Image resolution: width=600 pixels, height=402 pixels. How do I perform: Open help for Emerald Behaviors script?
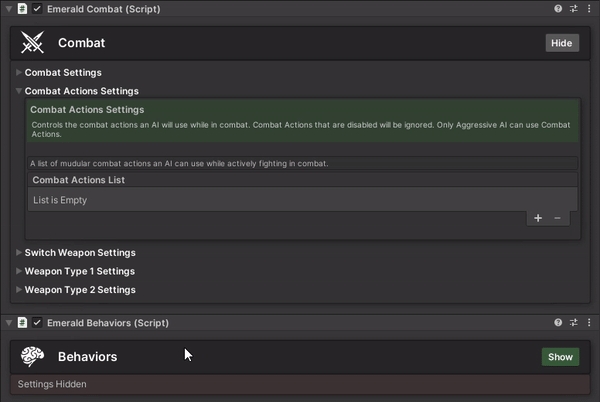[x=558, y=323]
